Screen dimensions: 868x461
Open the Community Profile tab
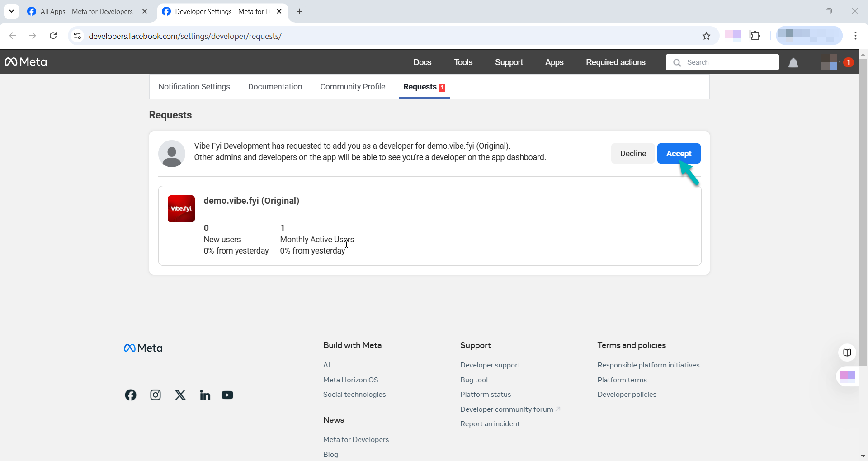click(x=353, y=87)
